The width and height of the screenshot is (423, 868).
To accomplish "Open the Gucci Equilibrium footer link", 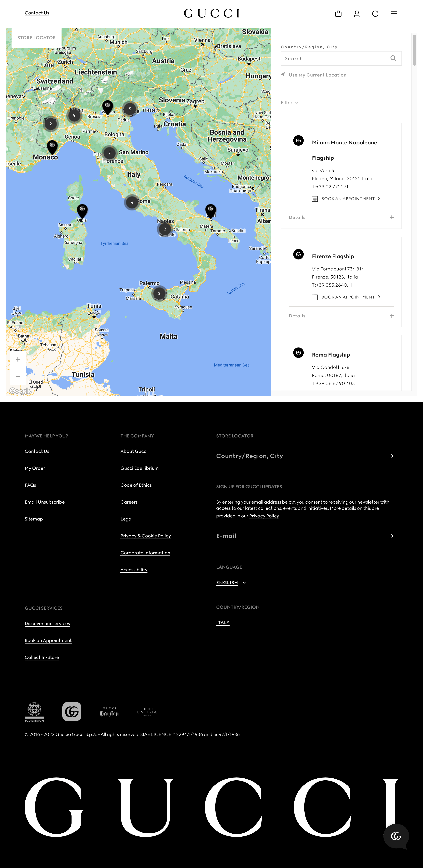I will 139,468.
